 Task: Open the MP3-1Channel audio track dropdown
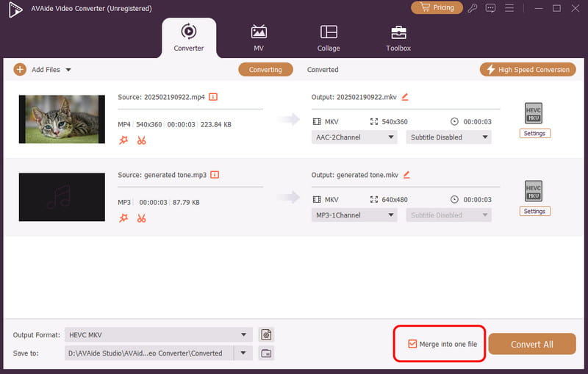[354, 215]
